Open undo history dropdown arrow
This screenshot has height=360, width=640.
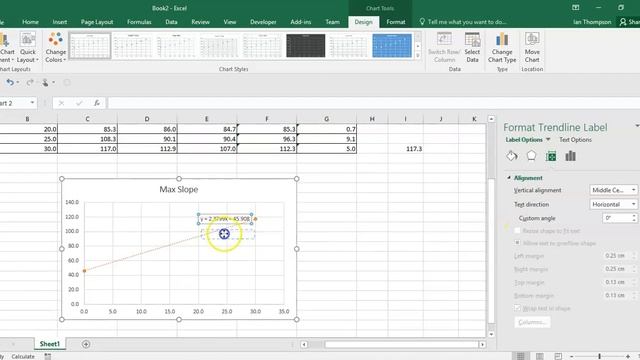click(x=18, y=82)
